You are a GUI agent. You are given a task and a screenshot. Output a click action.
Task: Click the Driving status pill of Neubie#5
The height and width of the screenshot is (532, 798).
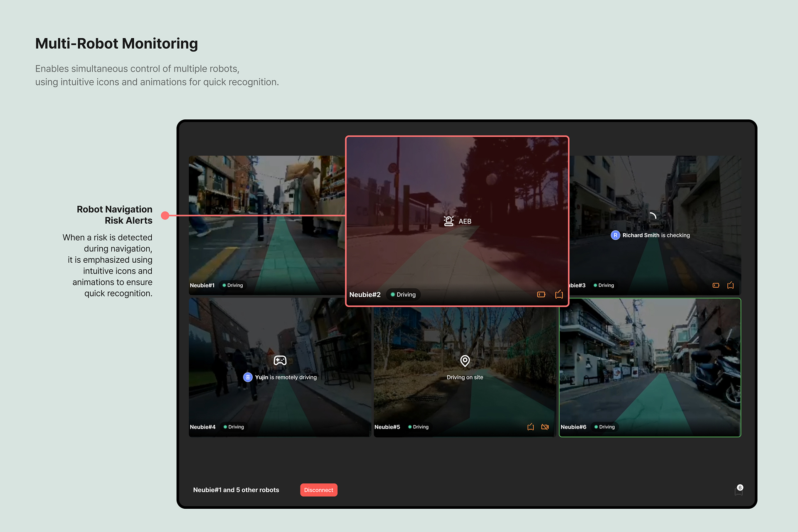click(x=418, y=427)
